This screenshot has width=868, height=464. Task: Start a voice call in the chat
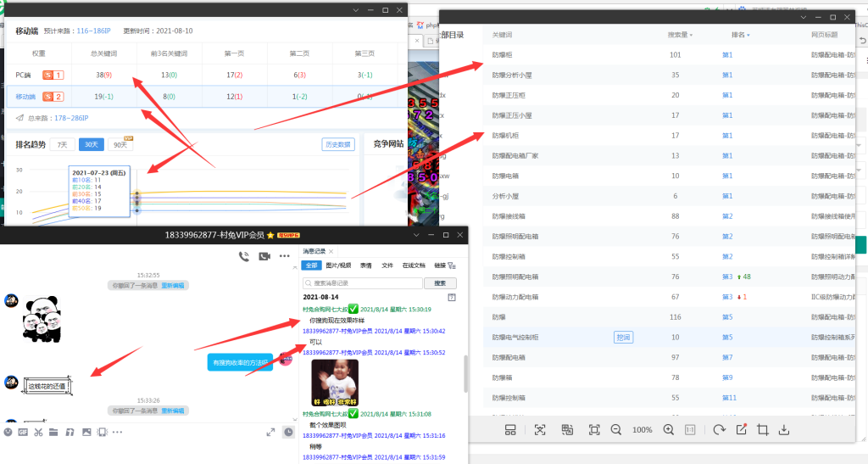click(244, 256)
